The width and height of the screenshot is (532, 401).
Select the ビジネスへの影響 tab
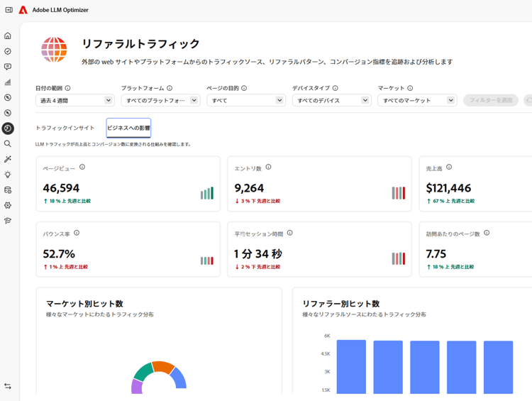tap(128, 128)
